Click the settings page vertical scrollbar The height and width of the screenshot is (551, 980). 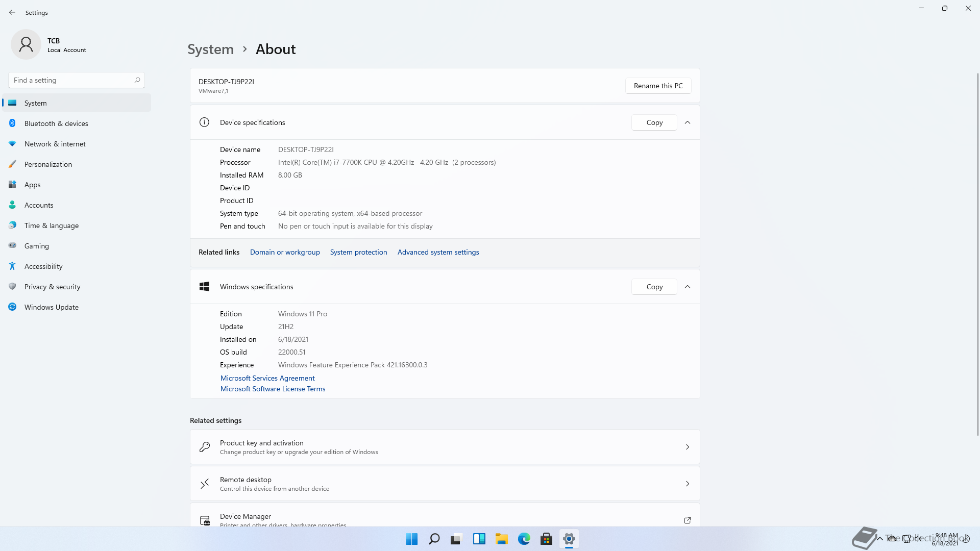coord(978,254)
